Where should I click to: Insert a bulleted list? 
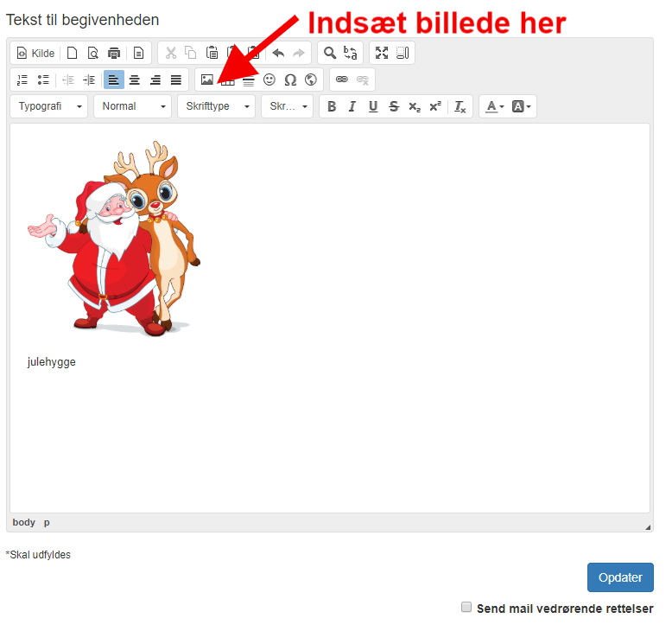click(x=43, y=80)
